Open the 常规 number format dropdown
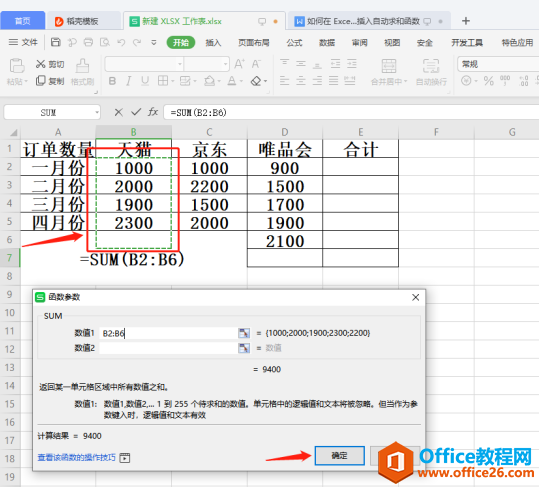 498,64
